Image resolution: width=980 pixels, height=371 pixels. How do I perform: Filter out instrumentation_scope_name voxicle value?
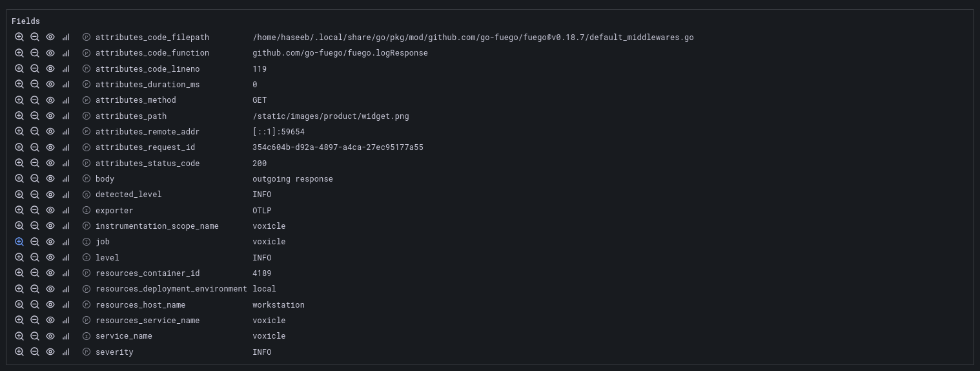35,226
